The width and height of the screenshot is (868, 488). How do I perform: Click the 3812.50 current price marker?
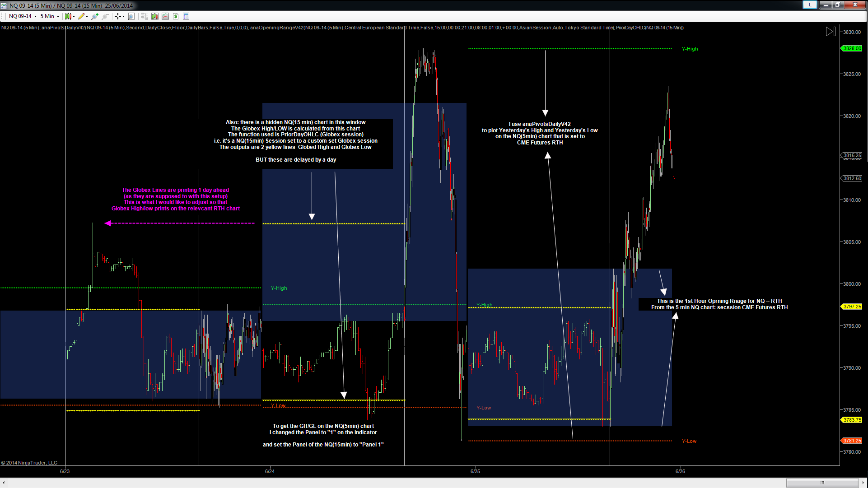pos(852,178)
